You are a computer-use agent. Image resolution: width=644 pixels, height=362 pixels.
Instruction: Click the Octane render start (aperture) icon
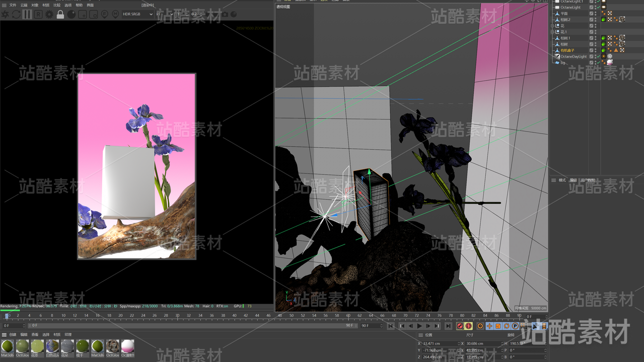coord(5,15)
